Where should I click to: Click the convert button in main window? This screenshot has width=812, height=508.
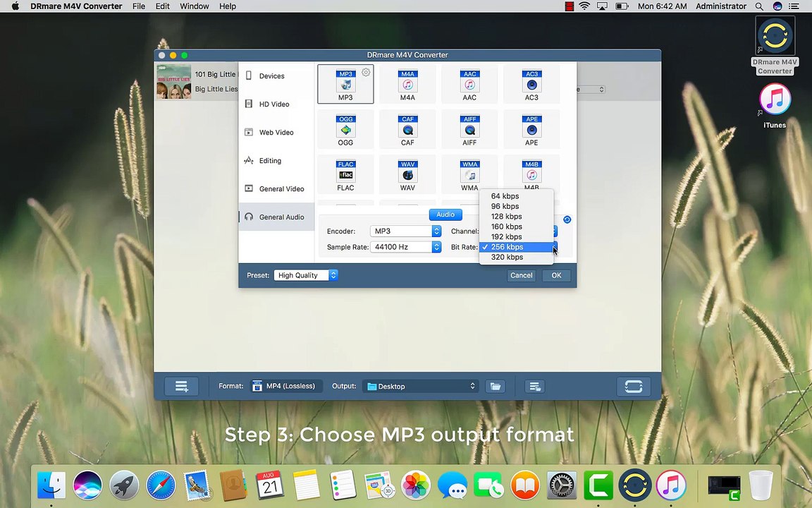pyautogui.click(x=634, y=386)
